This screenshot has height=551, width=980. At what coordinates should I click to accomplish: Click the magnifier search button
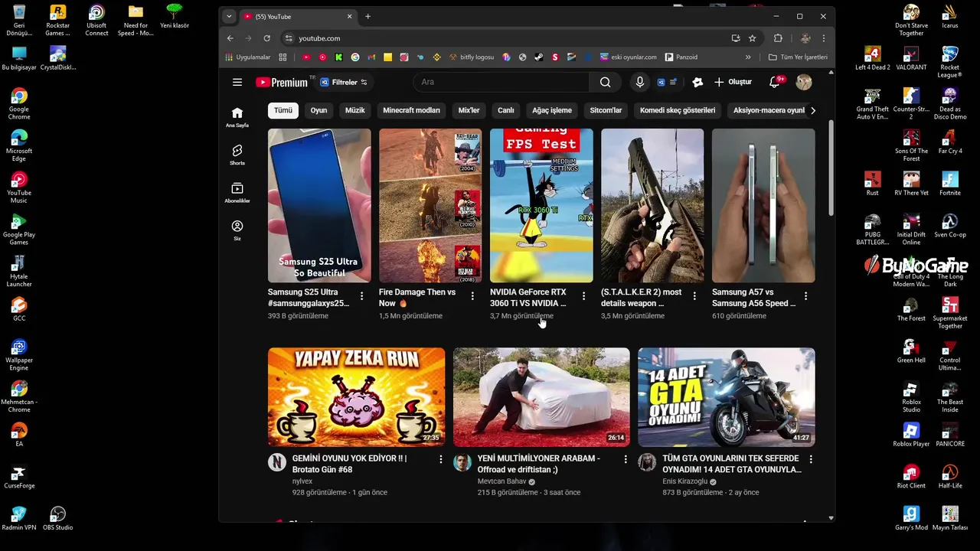tap(605, 82)
